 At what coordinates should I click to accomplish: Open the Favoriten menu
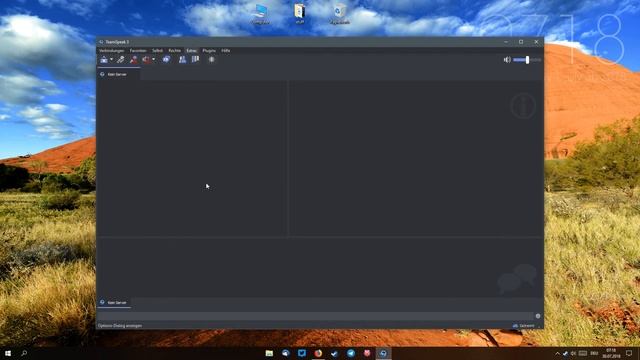point(138,51)
